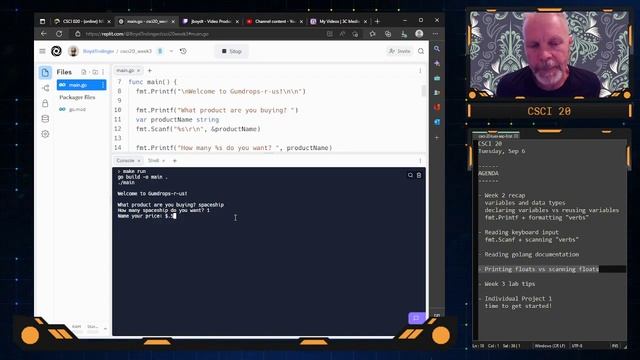This screenshot has width=640, height=360.
Task: Click 'Printing floats vs scanning floats' agenda line
Action: [x=541, y=269]
